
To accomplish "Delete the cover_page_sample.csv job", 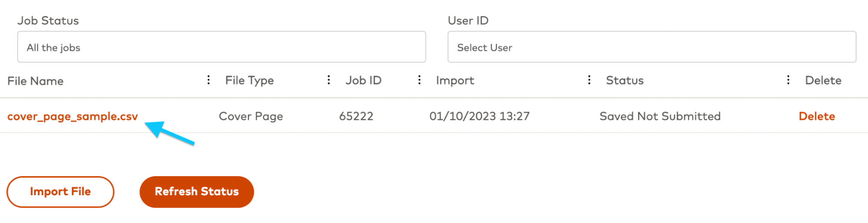I will 817,116.
